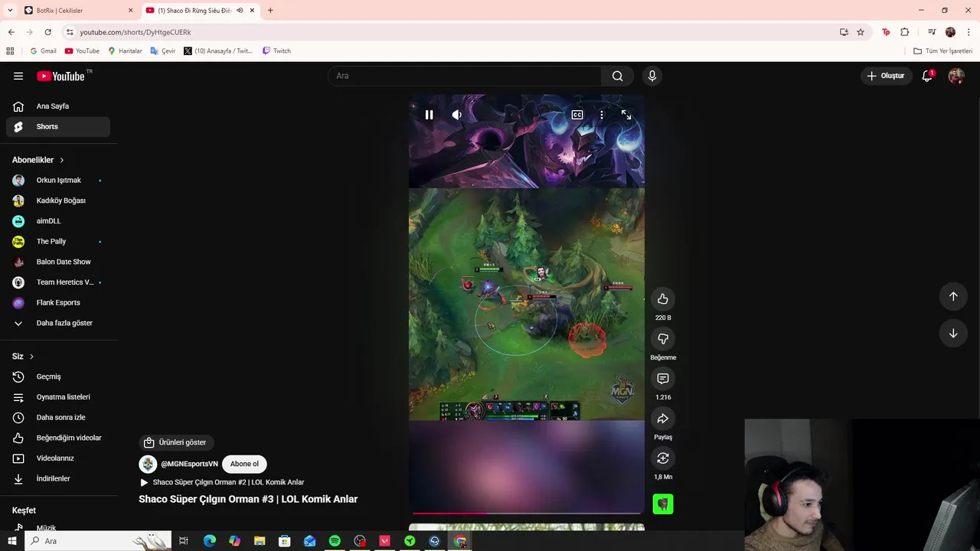Open Videolarınız page

[58, 458]
